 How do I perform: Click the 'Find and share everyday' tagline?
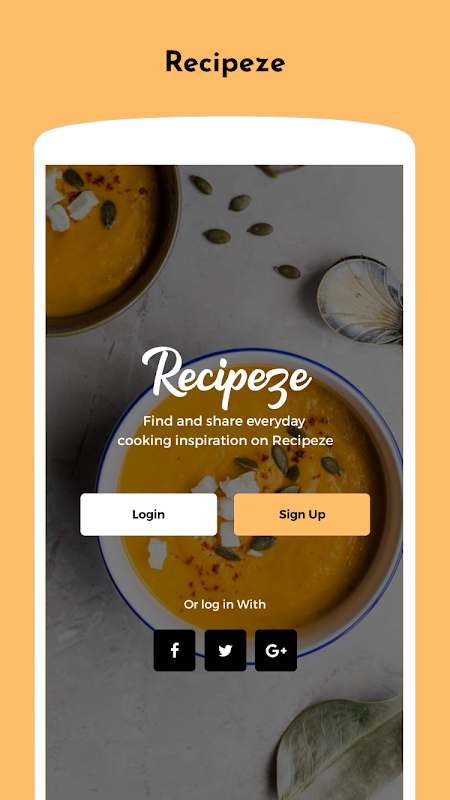[224, 421]
